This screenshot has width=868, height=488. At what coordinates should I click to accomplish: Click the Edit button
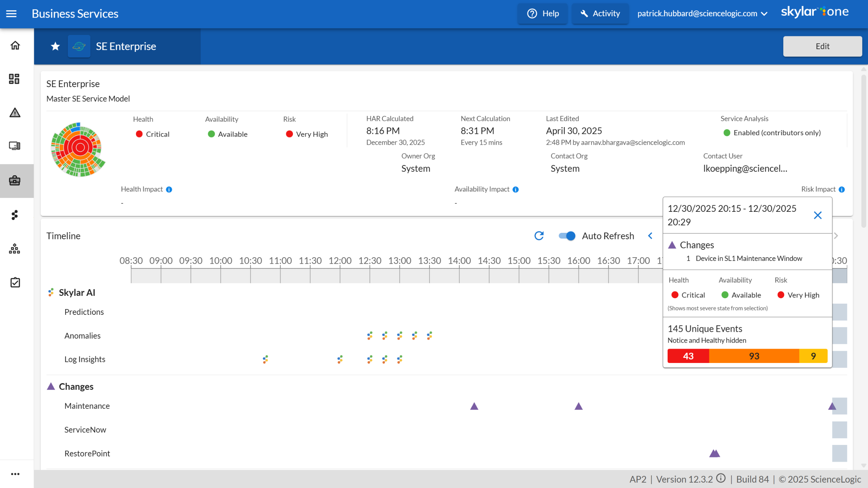coord(822,46)
